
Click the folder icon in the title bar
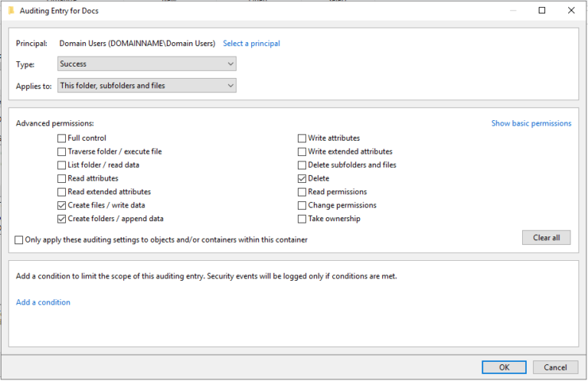point(11,11)
